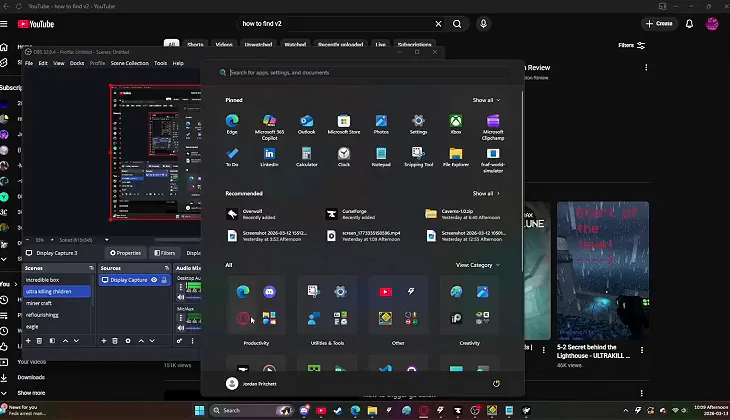Adjust the Desktop Audio volume slider
The height and width of the screenshot is (420, 730).
[194, 297]
